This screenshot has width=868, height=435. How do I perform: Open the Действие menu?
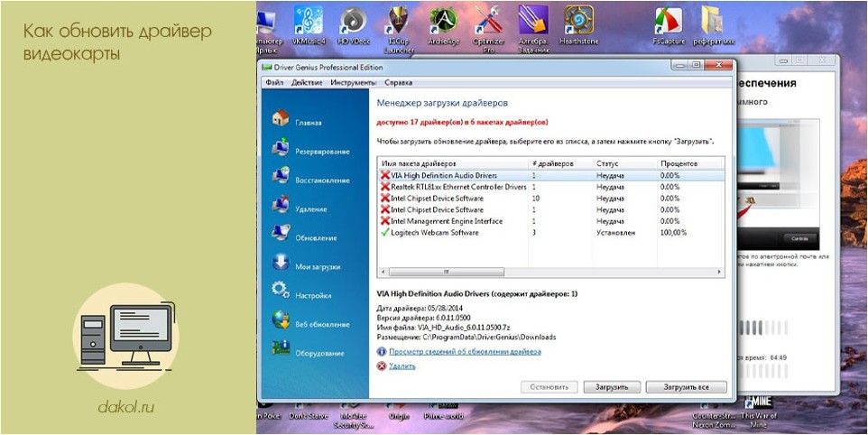[x=307, y=82]
